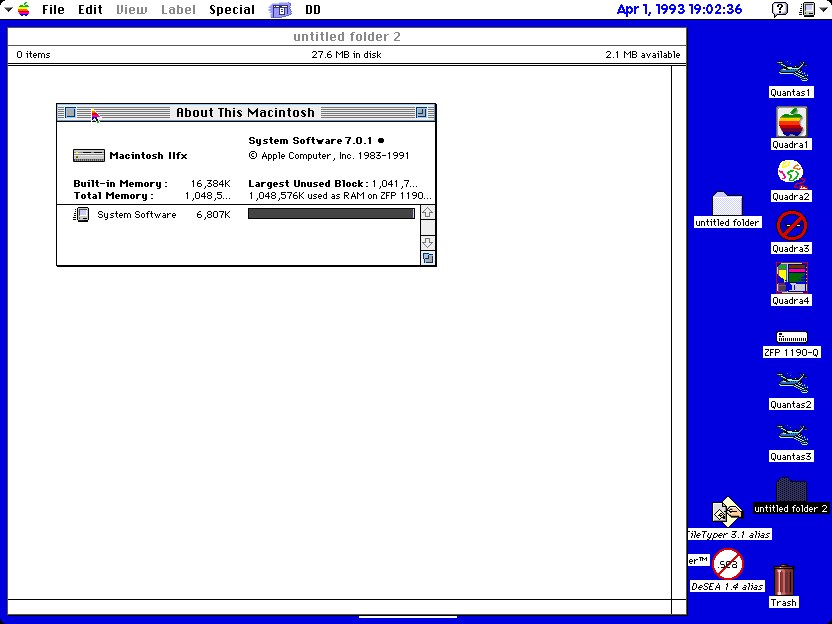
Task: Click the Largest Unused Block label
Action: tap(308, 184)
